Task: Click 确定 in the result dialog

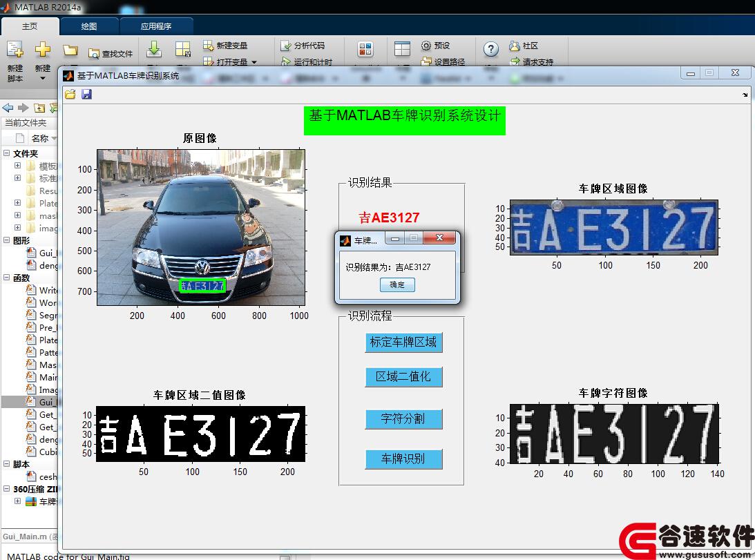Action: tap(397, 284)
